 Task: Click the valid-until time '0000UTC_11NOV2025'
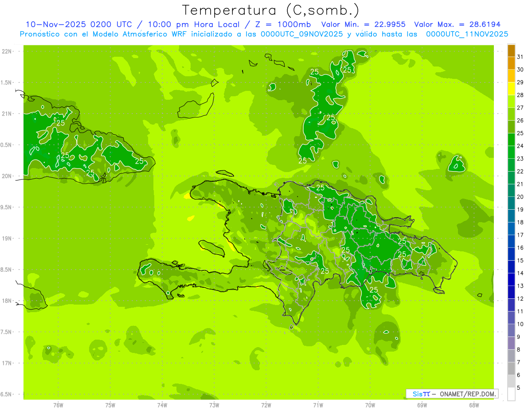(467, 34)
